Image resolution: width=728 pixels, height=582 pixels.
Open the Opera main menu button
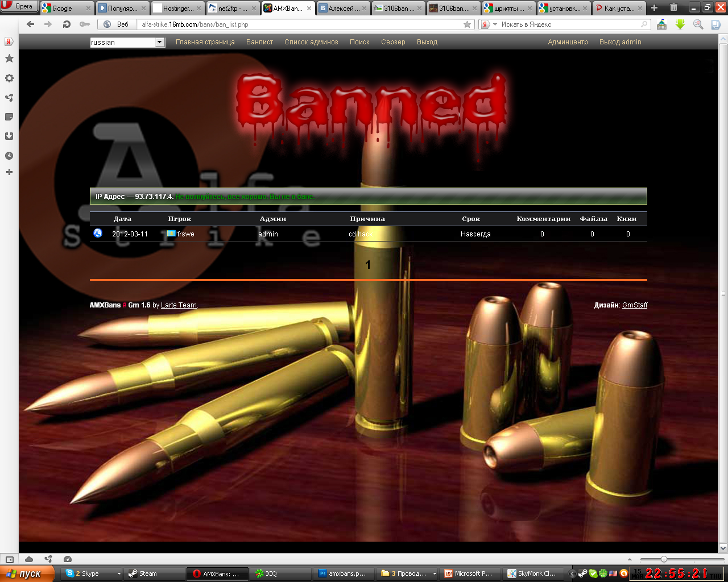19,7
